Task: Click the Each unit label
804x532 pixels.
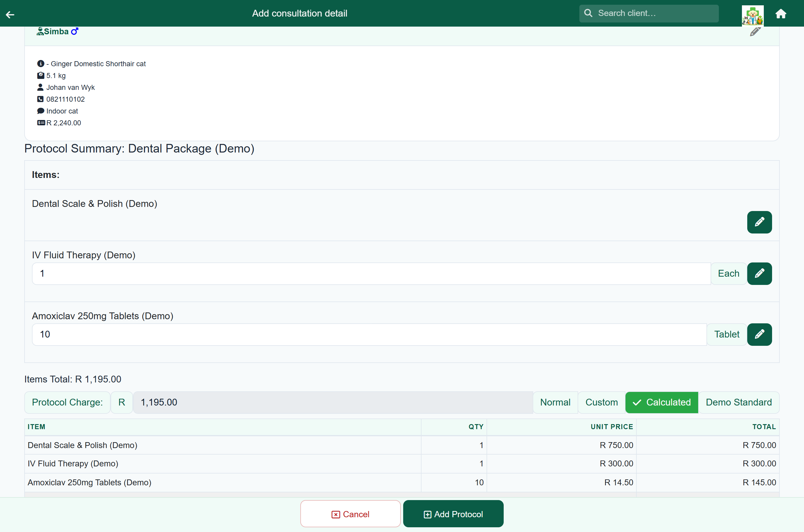Action: pyautogui.click(x=728, y=273)
